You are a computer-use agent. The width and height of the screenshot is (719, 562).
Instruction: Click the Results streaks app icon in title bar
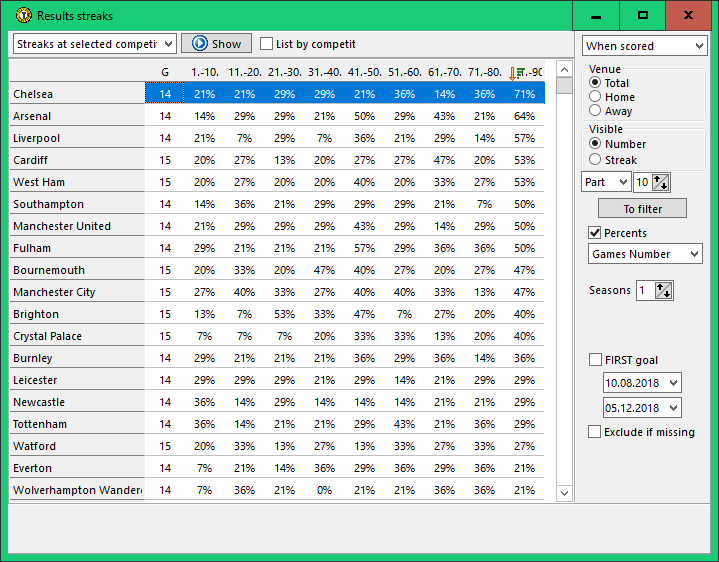pyautogui.click(x=23, y=16)
